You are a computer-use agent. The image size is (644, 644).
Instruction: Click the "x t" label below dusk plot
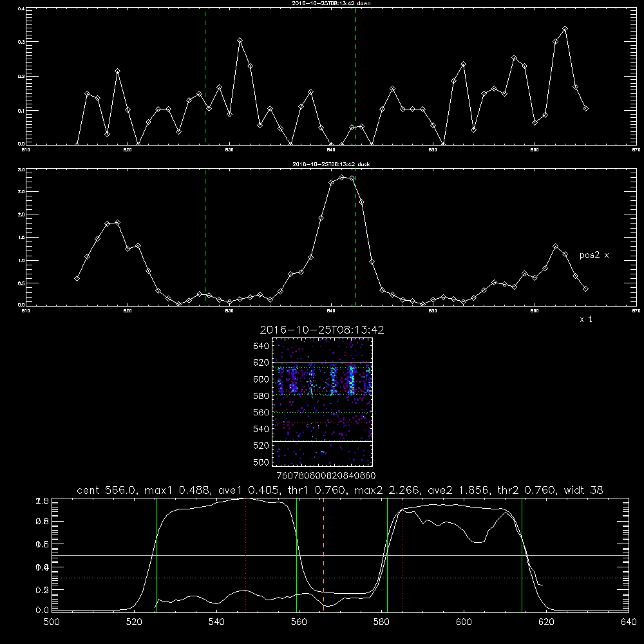click(585, 319)
